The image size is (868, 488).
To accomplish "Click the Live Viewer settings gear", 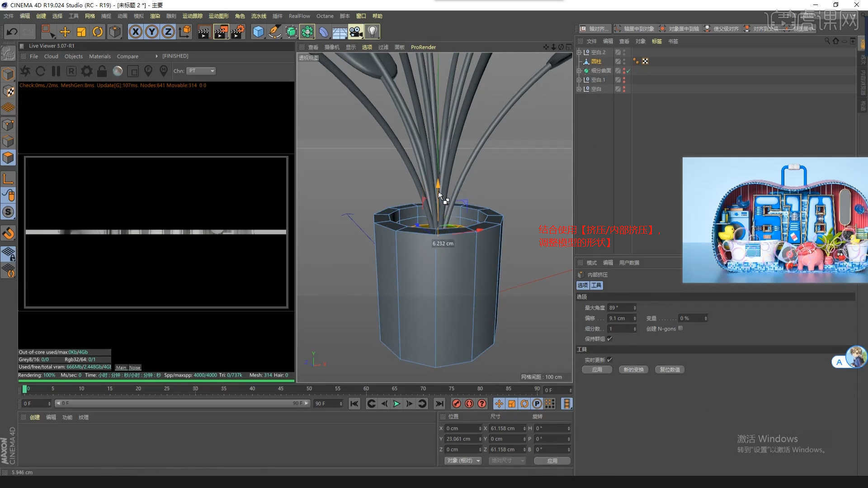I will coord(86,71).
